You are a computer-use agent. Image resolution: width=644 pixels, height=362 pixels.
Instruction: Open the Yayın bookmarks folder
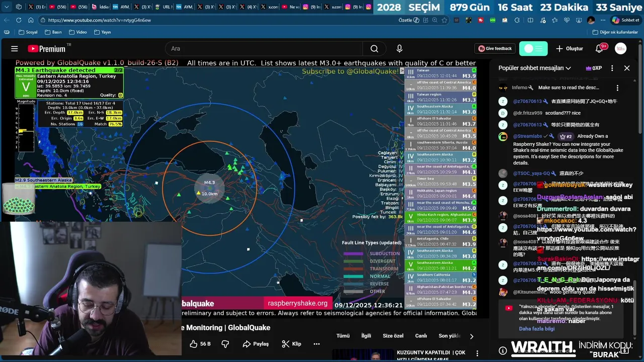pos(103,32)
